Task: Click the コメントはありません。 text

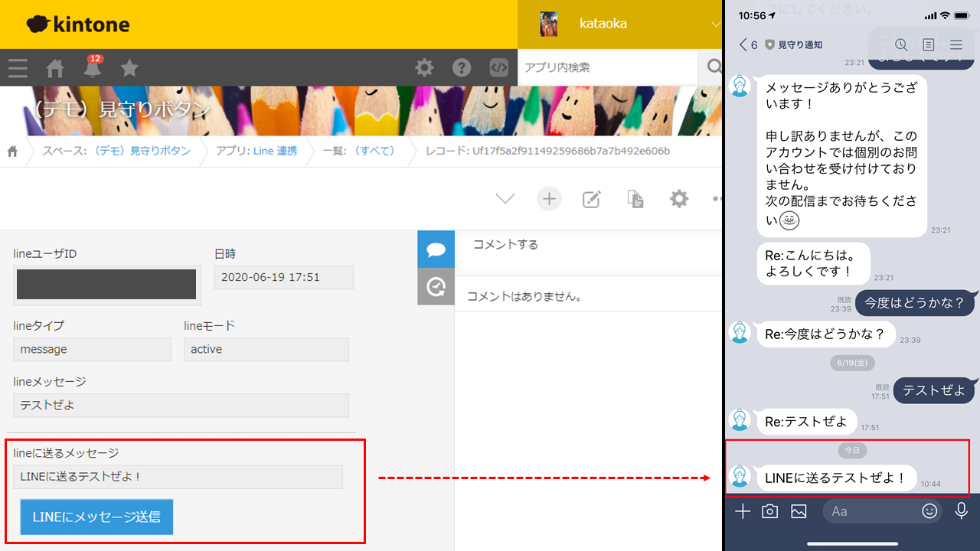Action: 524,296
